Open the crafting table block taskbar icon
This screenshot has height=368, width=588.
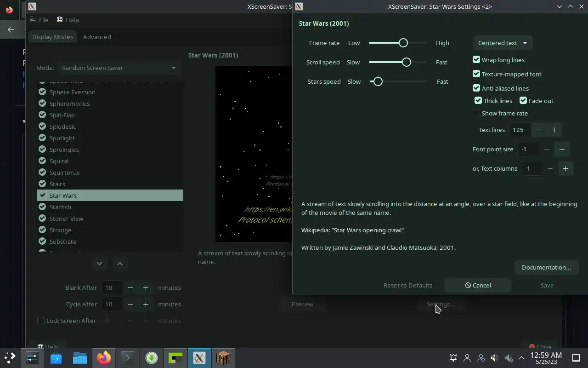223,357
